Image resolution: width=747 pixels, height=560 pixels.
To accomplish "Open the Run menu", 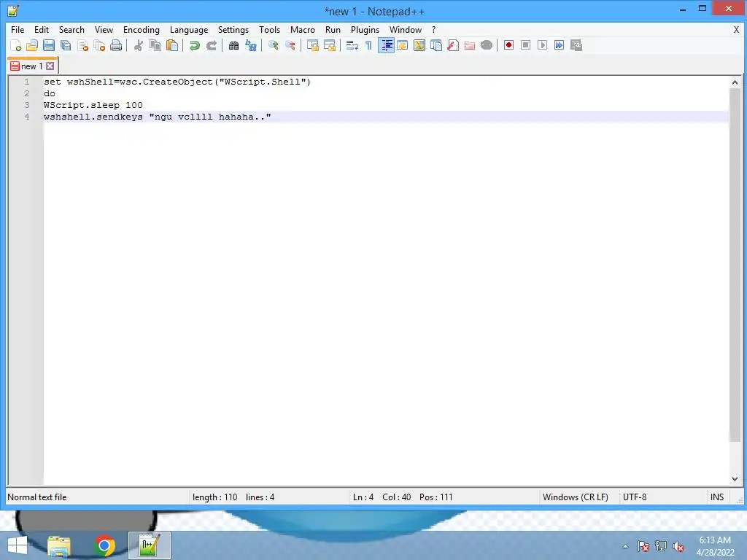I will click(x=333, y=29).
